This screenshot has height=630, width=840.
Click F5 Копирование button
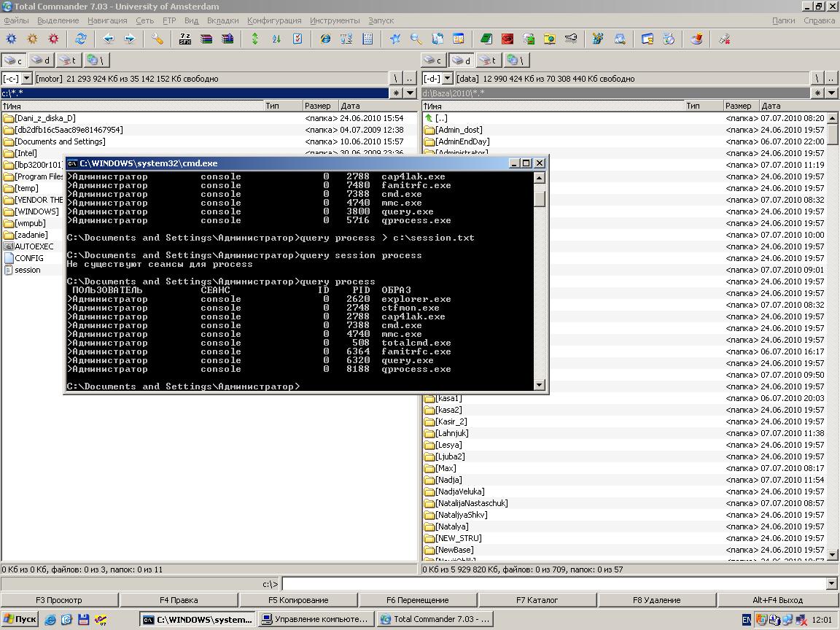point(298,600)
